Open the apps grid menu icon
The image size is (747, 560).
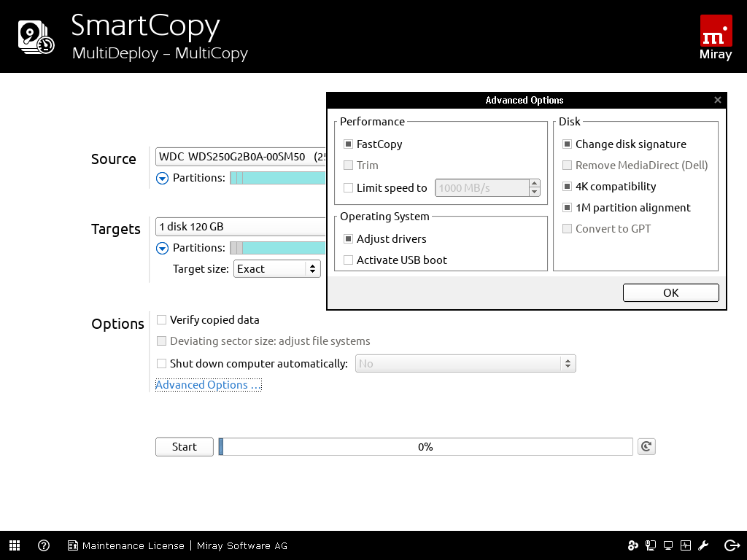(15, 545)
